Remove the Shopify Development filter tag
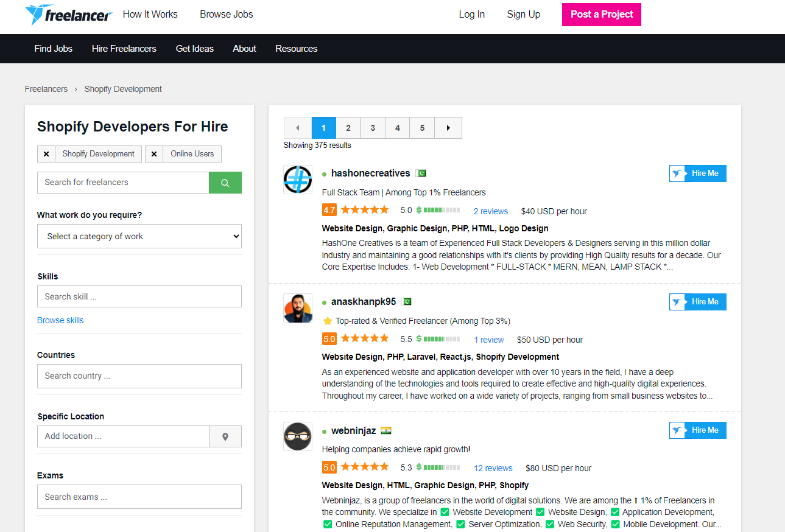The image size is (785, 532). 46,154
